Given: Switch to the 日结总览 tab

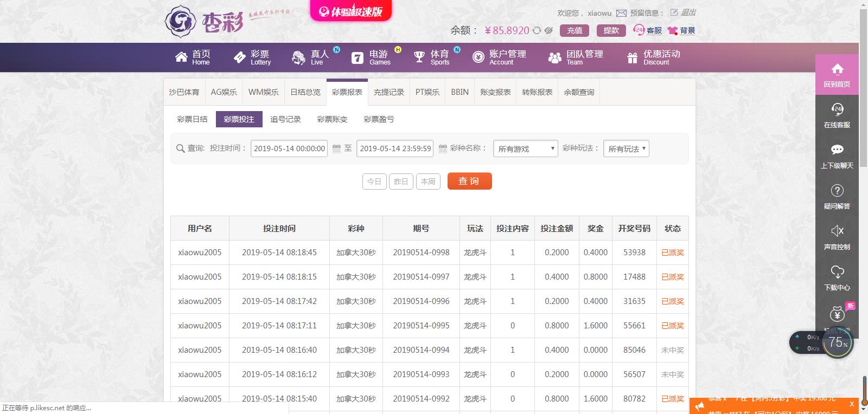Looking at the screenshot, I should [305, 92].
